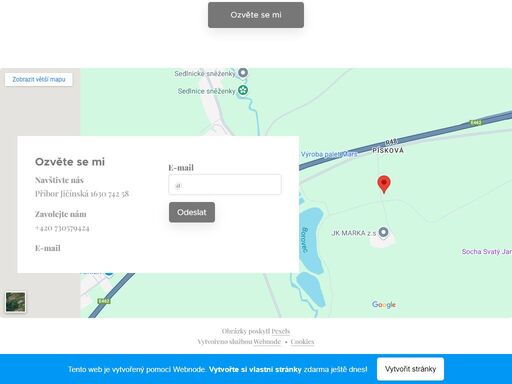Click the PÍSKOVÁ map label

coord(388,150)
